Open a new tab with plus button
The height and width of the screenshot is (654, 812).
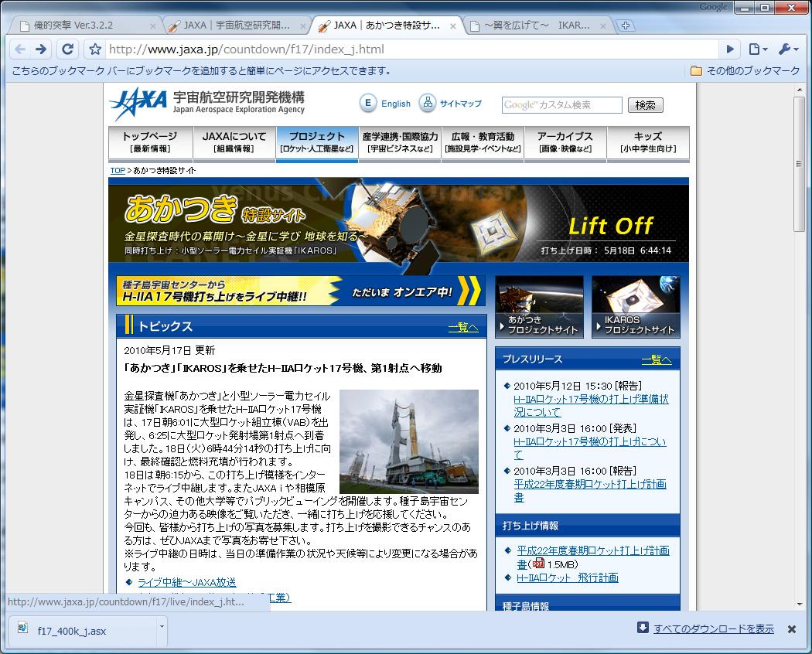point(625,26)
